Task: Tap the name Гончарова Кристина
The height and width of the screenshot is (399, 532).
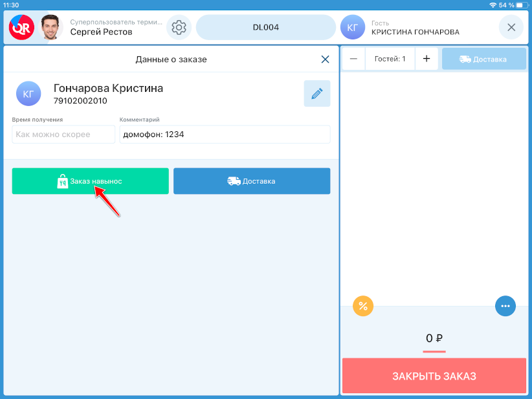Action: [108, 88]
